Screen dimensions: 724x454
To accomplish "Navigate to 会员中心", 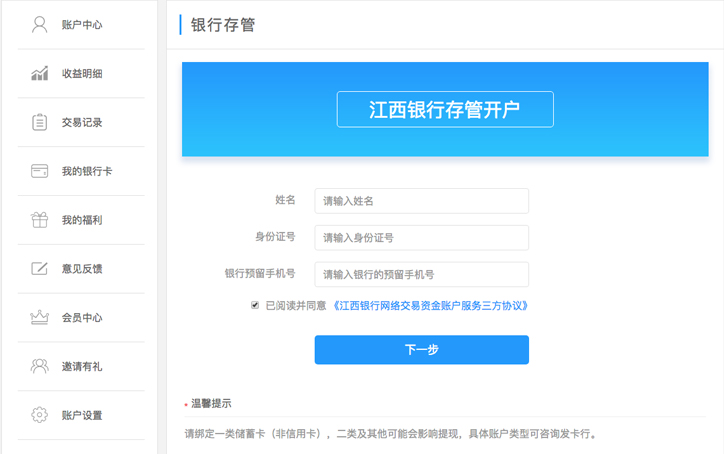I will pos(81,318).
